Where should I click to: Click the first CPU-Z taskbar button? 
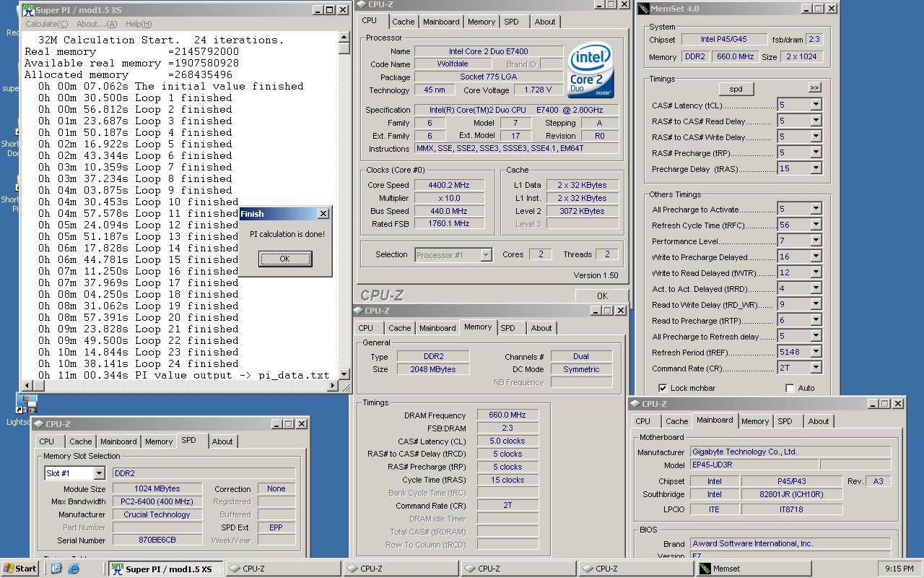283,569
